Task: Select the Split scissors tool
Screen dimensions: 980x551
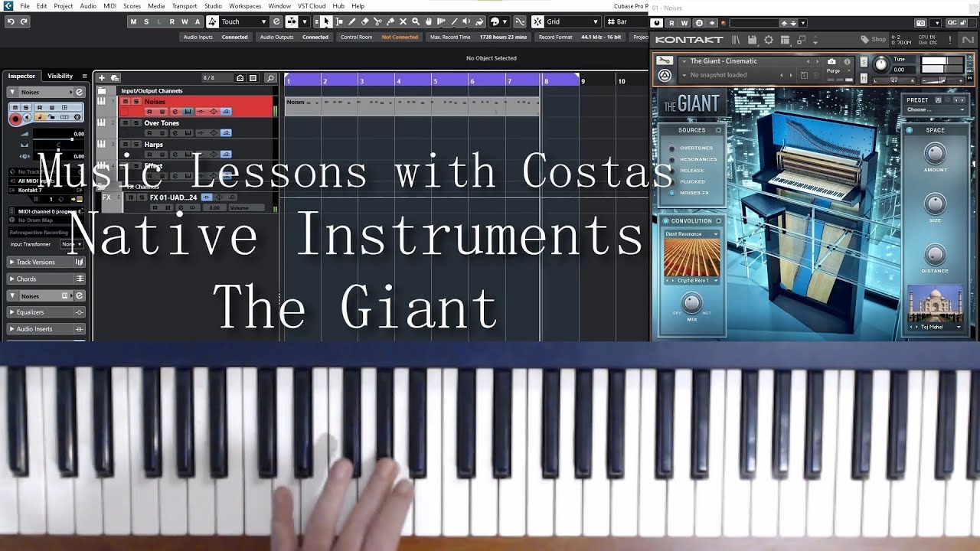Action: pyautogui.click(x=377, y=21)
